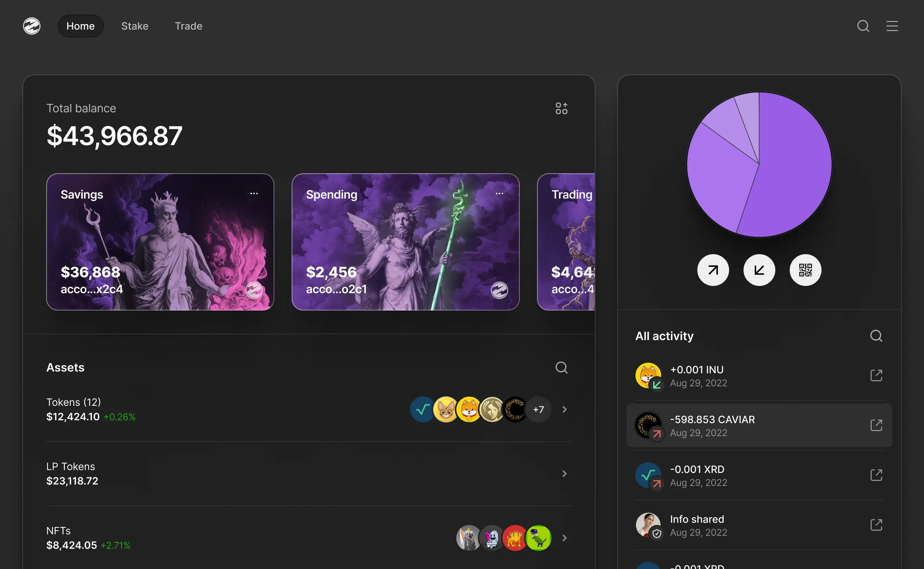This screenshot has width=924, height=569.
Task: Click the LP Tokens value $23,118.72
Action: pos(72,481)
